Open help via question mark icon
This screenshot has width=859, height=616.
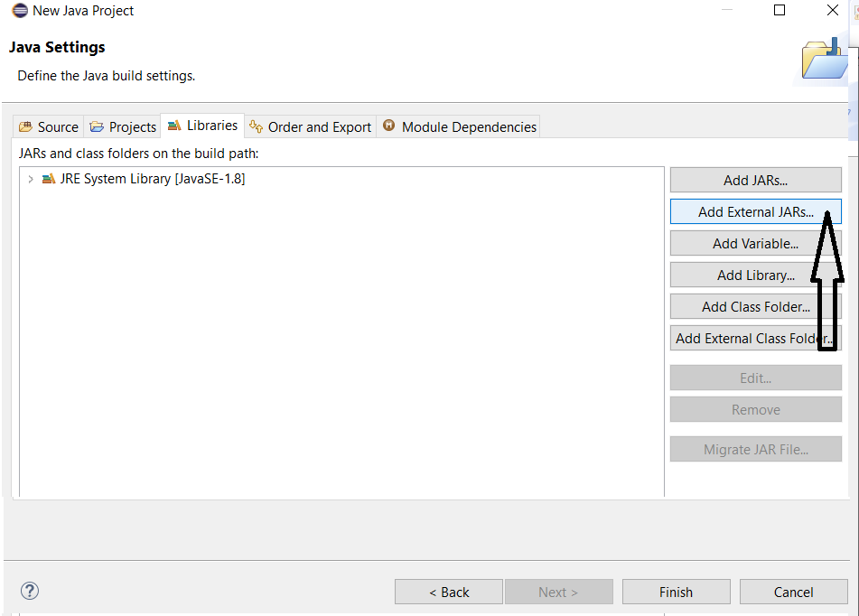click(30, 591)
